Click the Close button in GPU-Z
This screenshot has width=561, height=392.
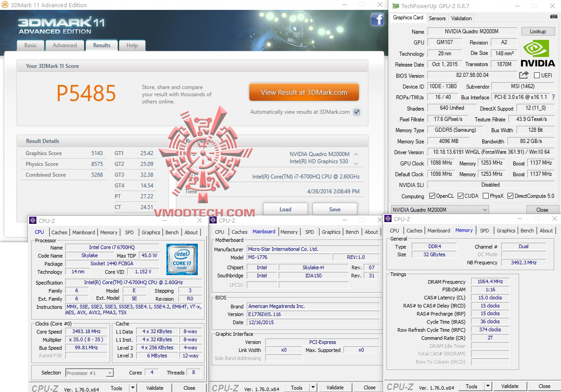(542, 209)
